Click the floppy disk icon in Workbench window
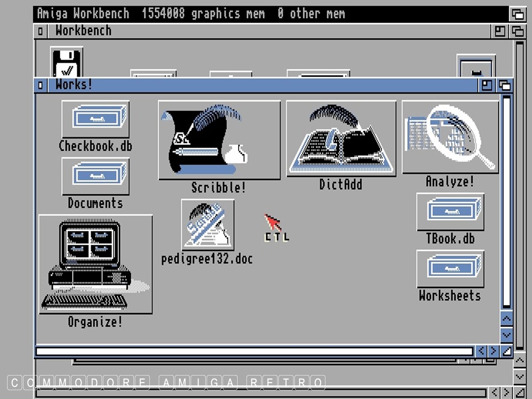Image resolution: width=532 pixels, height=399 pixels. click(x=66, y=63)
